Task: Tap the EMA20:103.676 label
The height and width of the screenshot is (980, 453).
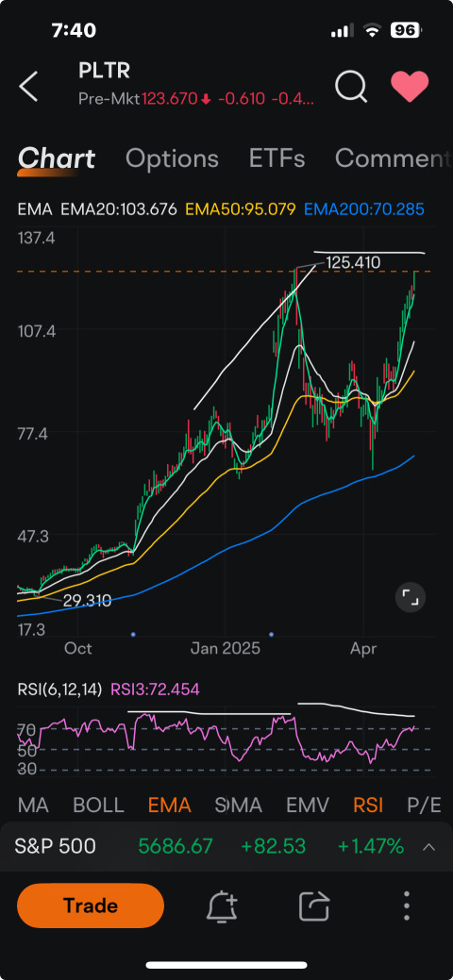Action: tap(118, 209)
